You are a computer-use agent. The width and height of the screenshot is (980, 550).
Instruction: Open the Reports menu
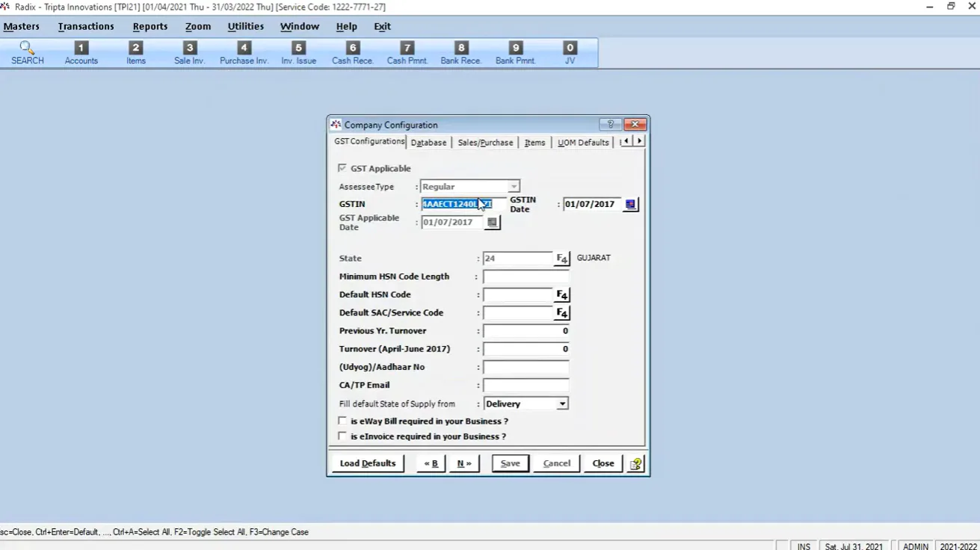pyautogui.click(x=150, y=26)
